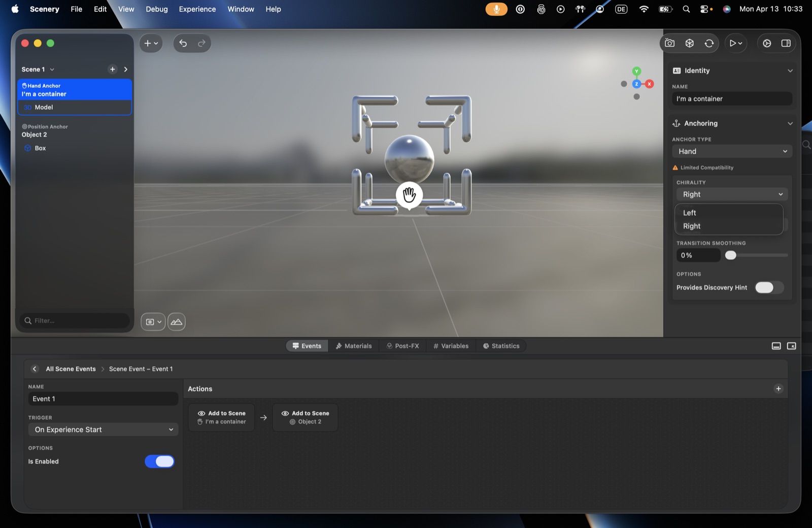
Task: Click the undo arrow button
Action: coord(183,43)
